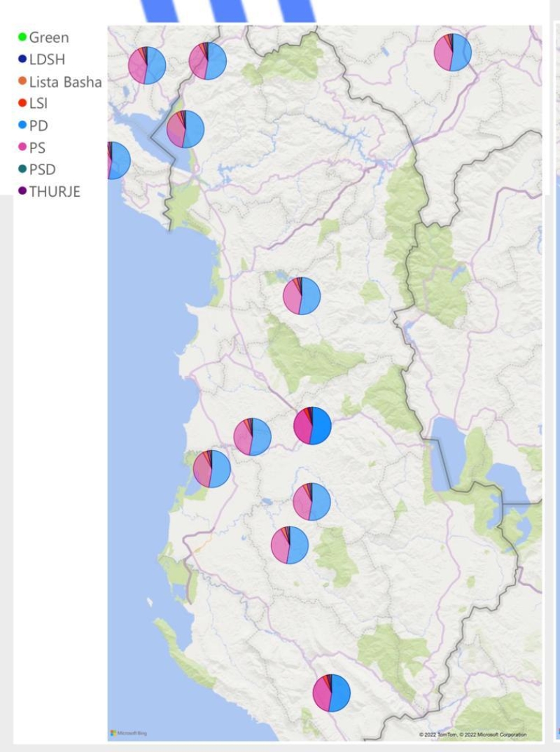Click the Green legend color dot
This screenshot has height=752, width=560.
tap(22, 37)
